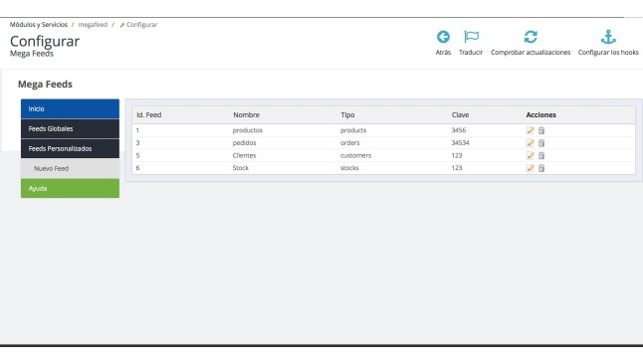
Task: Click the Configurar page title
Action: [x=45, y=41]
